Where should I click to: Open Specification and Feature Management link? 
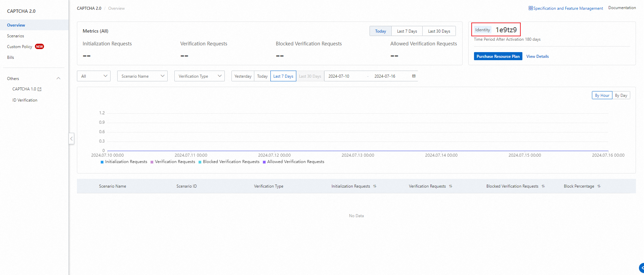568,8
